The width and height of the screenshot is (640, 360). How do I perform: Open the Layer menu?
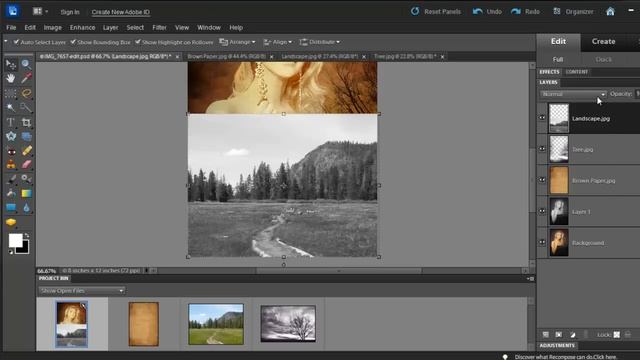(x=110, y=28)
